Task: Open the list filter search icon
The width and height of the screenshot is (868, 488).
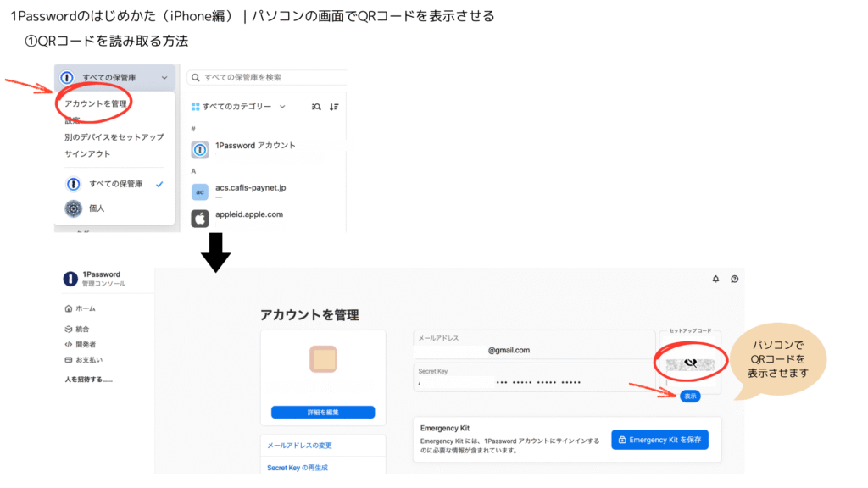Action: click(316, 107)
